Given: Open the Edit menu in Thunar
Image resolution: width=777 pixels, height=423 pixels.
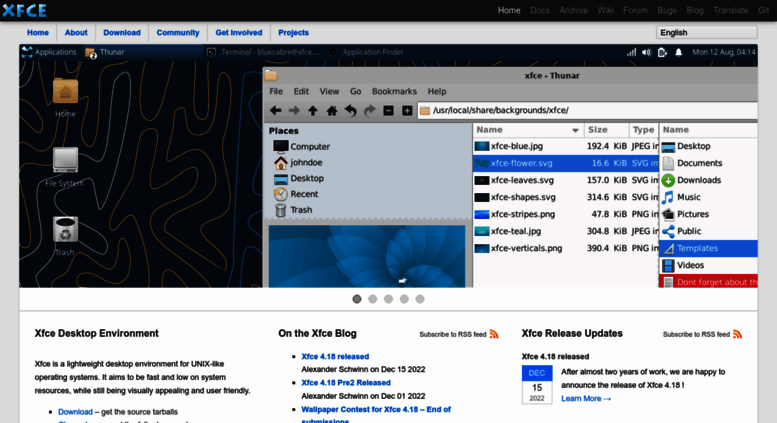Looking at the screenshot, I should pos(301,91).
